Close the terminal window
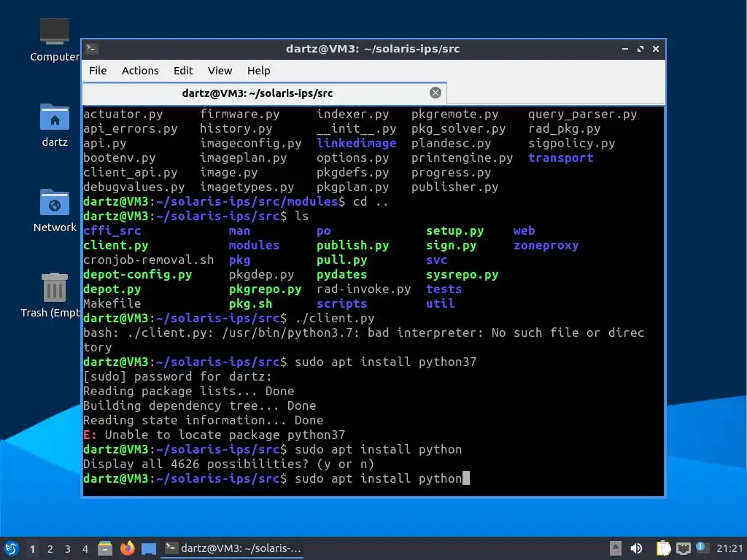Screen dimensions: 747x560 coord(656,49)
